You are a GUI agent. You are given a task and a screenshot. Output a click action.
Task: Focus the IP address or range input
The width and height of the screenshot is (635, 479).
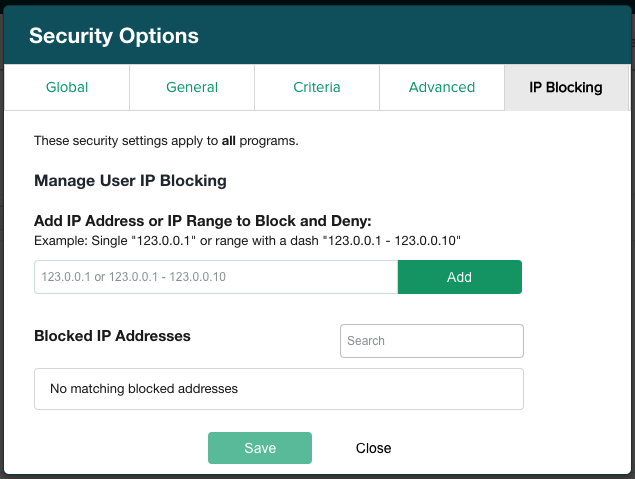coord(216,277)
